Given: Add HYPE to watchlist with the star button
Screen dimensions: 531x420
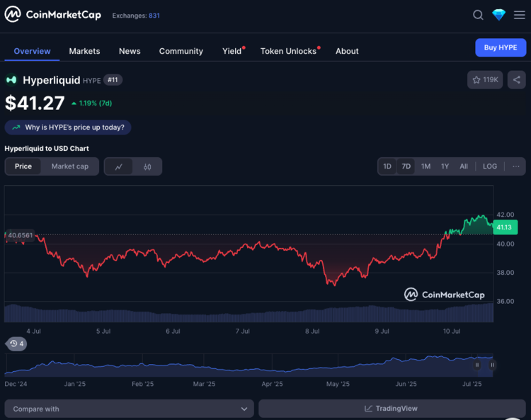Looking at the screenshot, I should (485, 80).
